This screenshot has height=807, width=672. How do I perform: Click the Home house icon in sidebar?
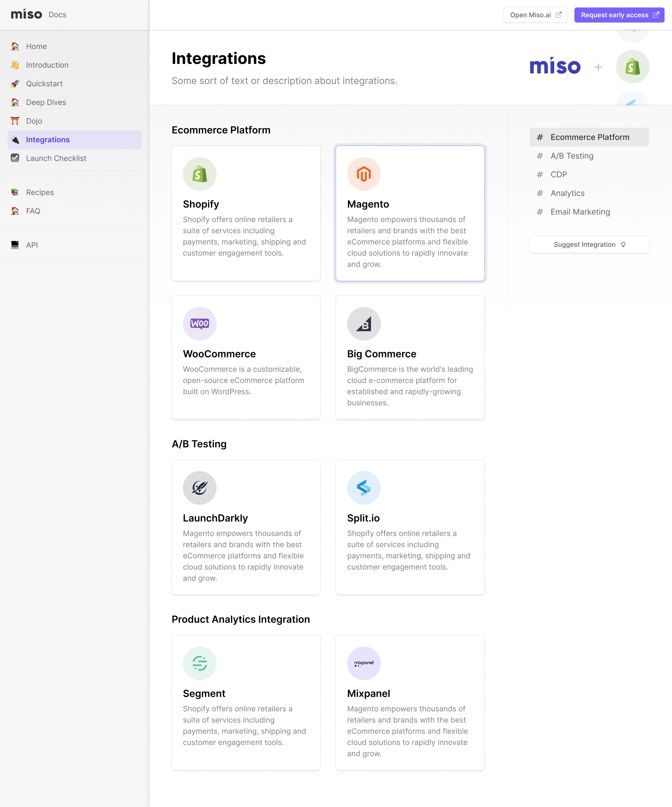[x=15, y=46]
